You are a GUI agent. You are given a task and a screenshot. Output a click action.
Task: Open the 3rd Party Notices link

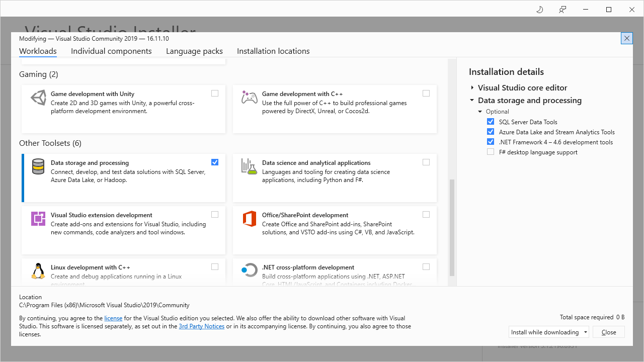click(x=201, y=326)
